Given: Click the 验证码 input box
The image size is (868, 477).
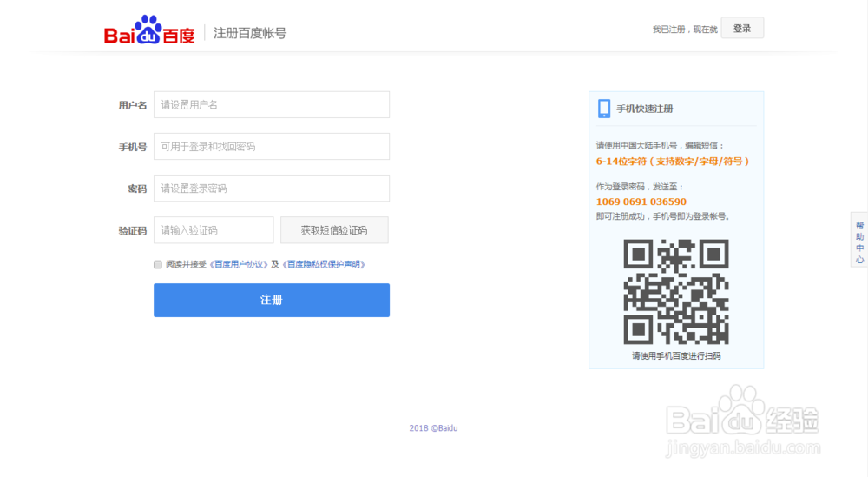Looking at the screenshot, I should point(214,230).
